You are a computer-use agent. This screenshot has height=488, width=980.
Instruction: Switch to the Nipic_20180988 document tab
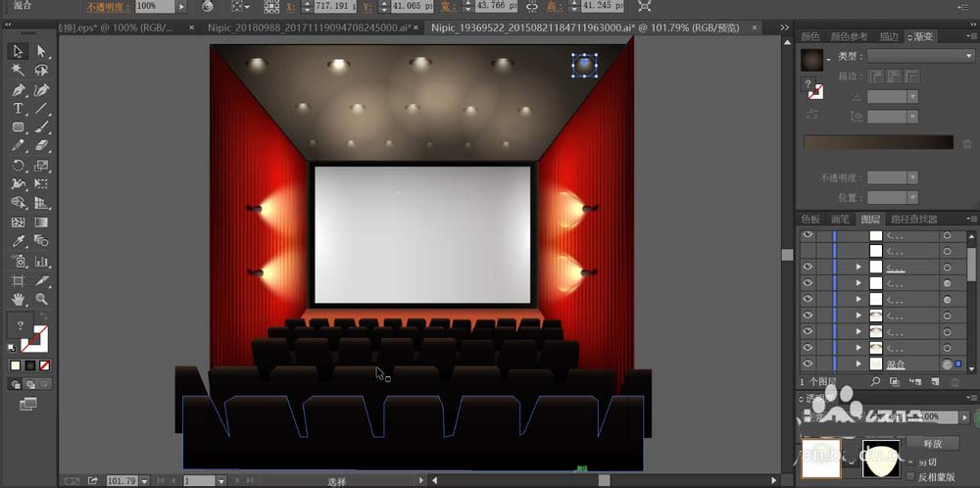310,27
